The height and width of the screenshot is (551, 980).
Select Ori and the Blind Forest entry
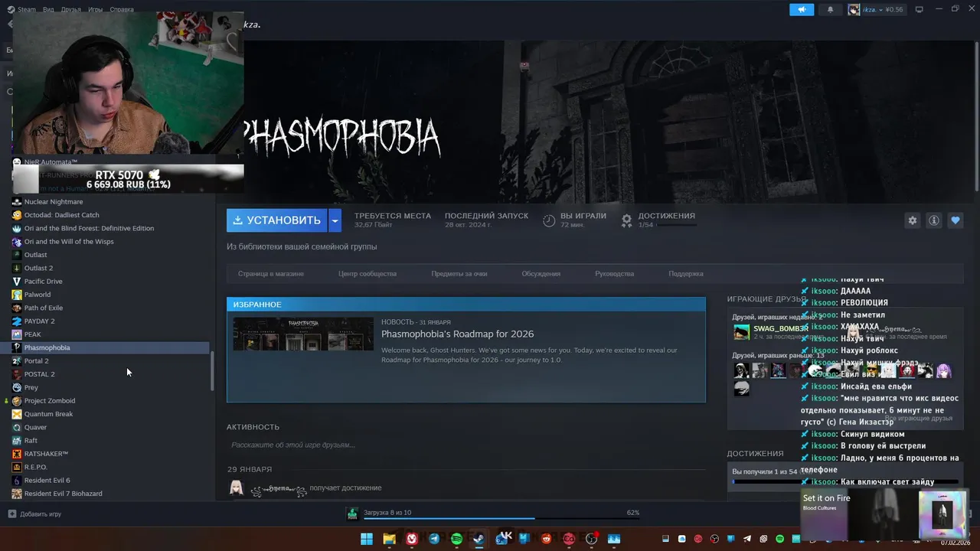pyautogui.click(x=89, y=228)
